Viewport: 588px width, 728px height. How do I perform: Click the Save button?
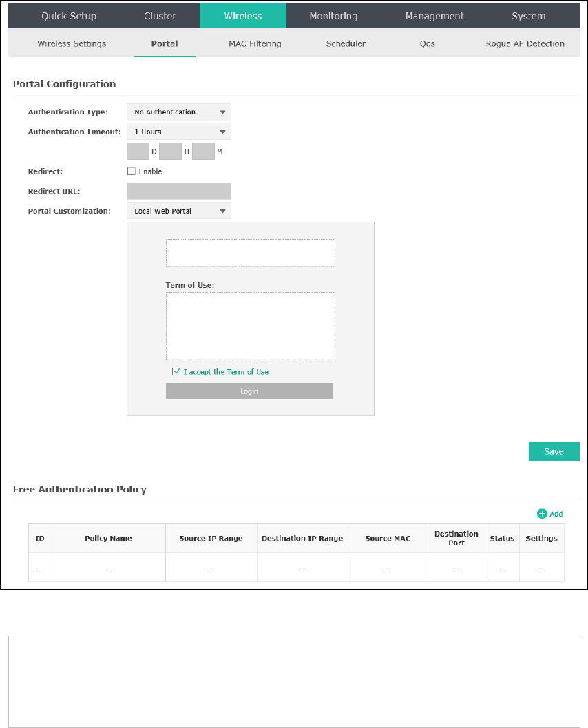click(x=554, y=451)
